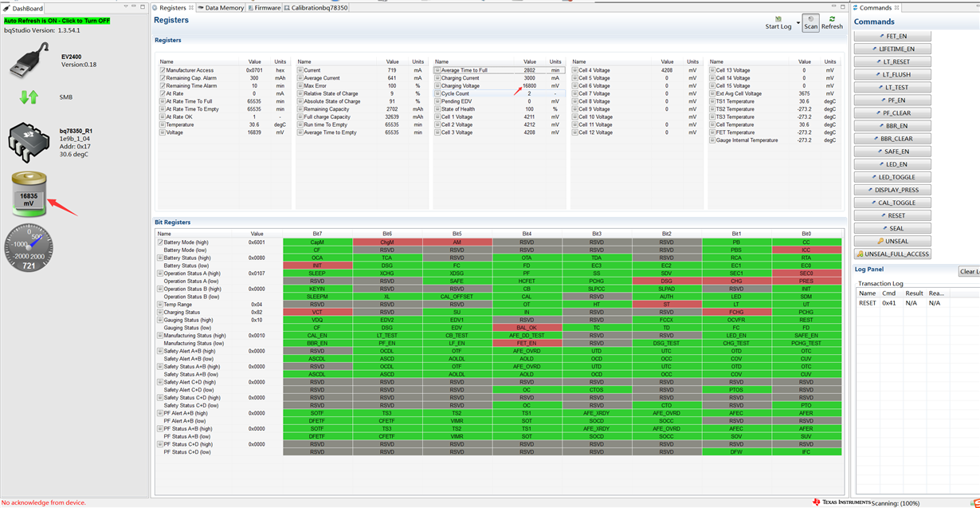The width and height of the screenshot is (980, 508).
Task: Send the FET_EN command
Action: tap(893, 36)
